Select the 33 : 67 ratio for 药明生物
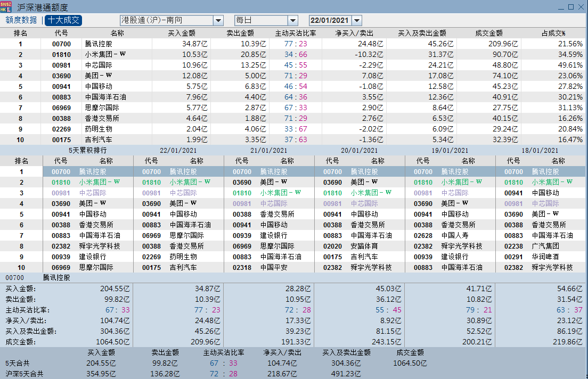The width and height of the screenshot is (588, 379). 296,129
